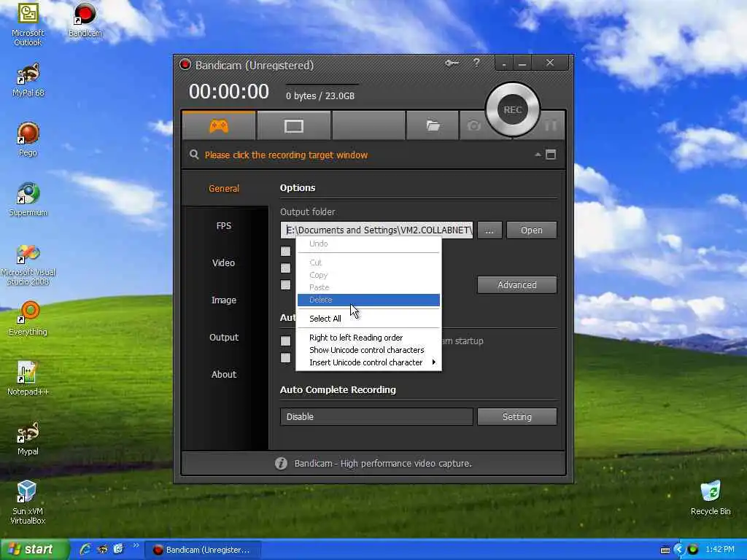Switch to screen recording mode tab

pyautogui.click(x=293, y=125)
